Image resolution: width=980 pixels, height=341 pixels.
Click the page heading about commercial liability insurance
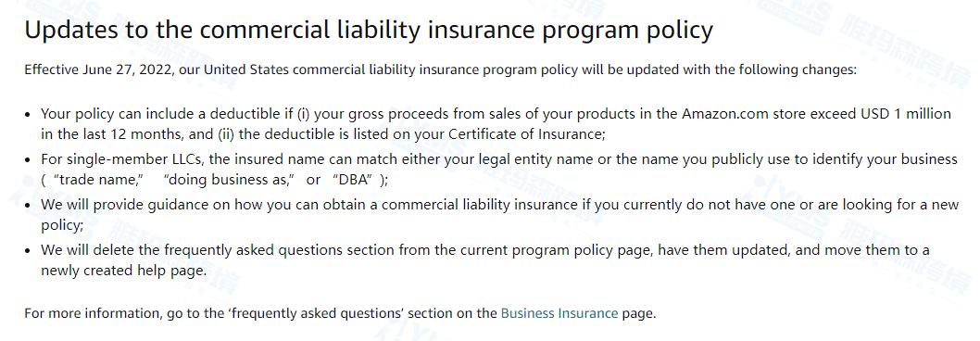click(369, 30)
